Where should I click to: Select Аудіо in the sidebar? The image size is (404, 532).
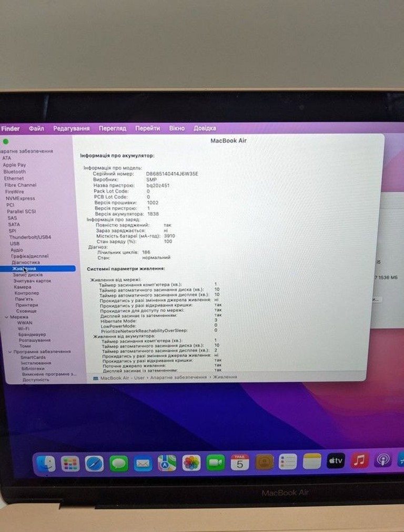coord(17,250)
